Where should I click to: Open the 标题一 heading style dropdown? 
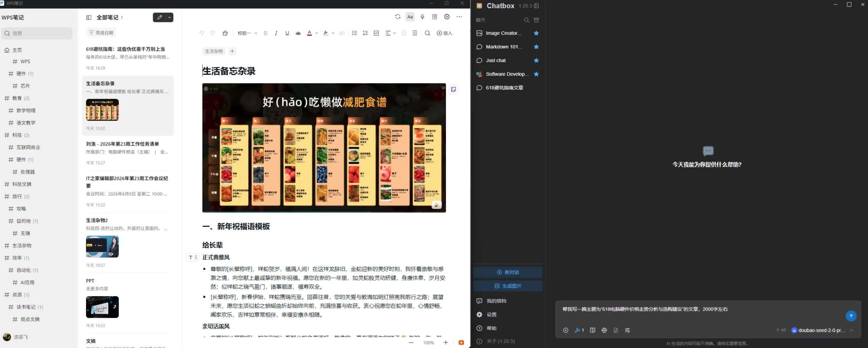coord(247,33)
